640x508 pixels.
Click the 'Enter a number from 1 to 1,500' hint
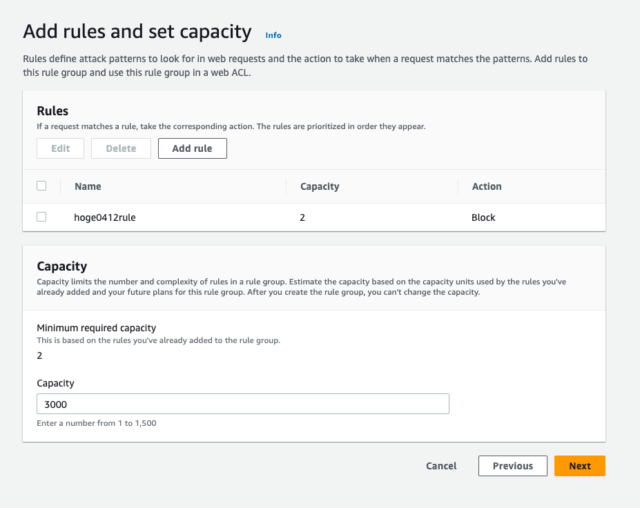96,423
